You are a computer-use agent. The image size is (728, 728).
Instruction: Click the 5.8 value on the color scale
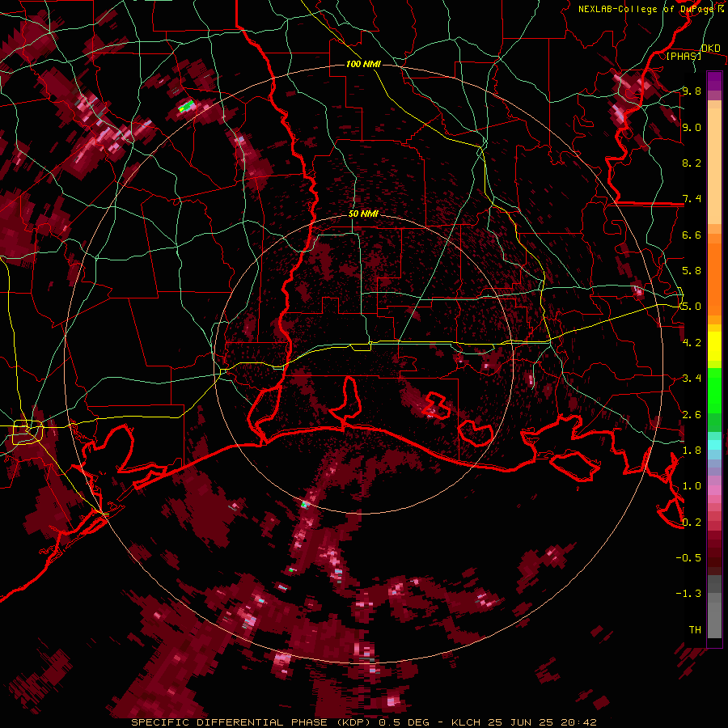pyautogui.click(x=692, y=271)
